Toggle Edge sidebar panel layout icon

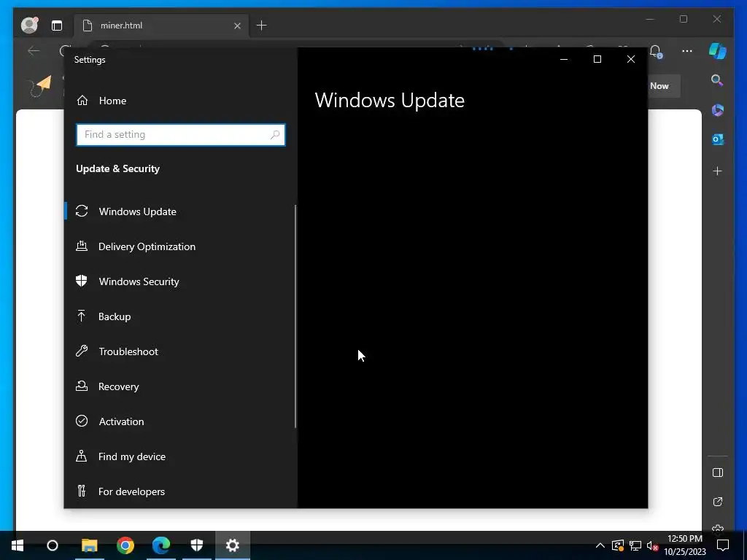tap(718, 472)
